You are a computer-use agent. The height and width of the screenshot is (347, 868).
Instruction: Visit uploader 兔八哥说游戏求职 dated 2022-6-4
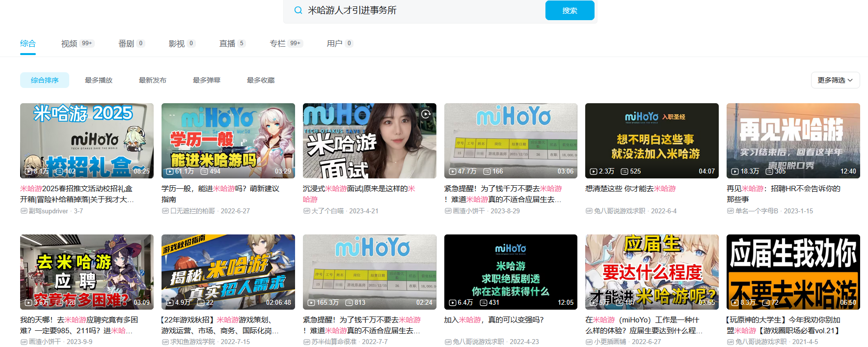(620, 211)
